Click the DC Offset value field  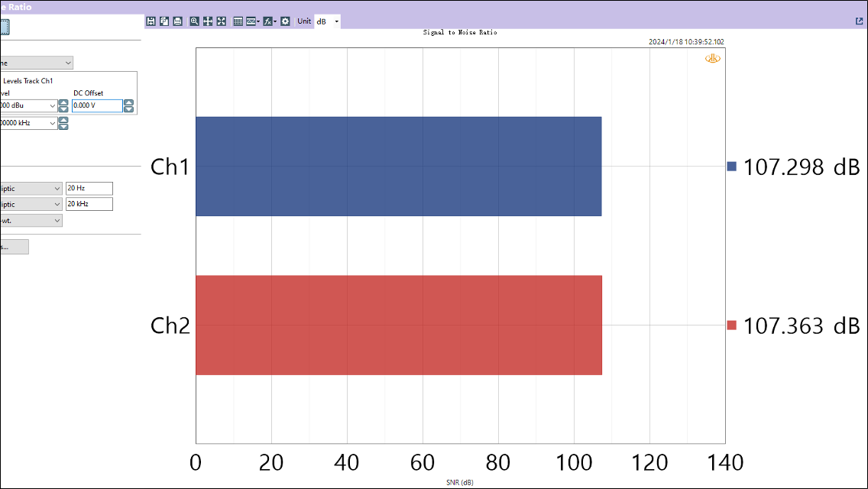coord(97,106)
